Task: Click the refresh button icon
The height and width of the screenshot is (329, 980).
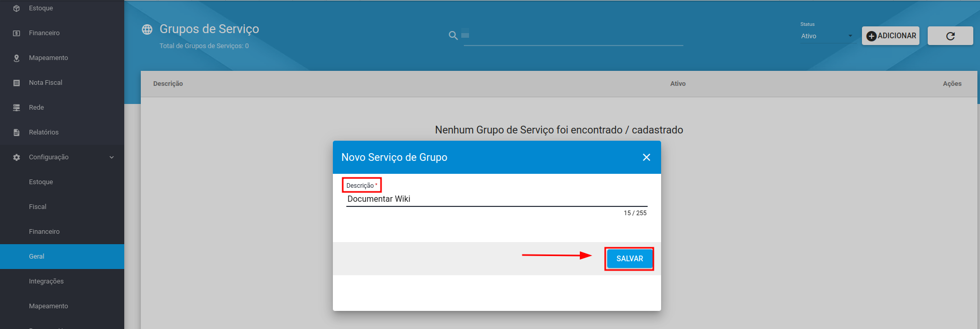Action: point(950,36)
